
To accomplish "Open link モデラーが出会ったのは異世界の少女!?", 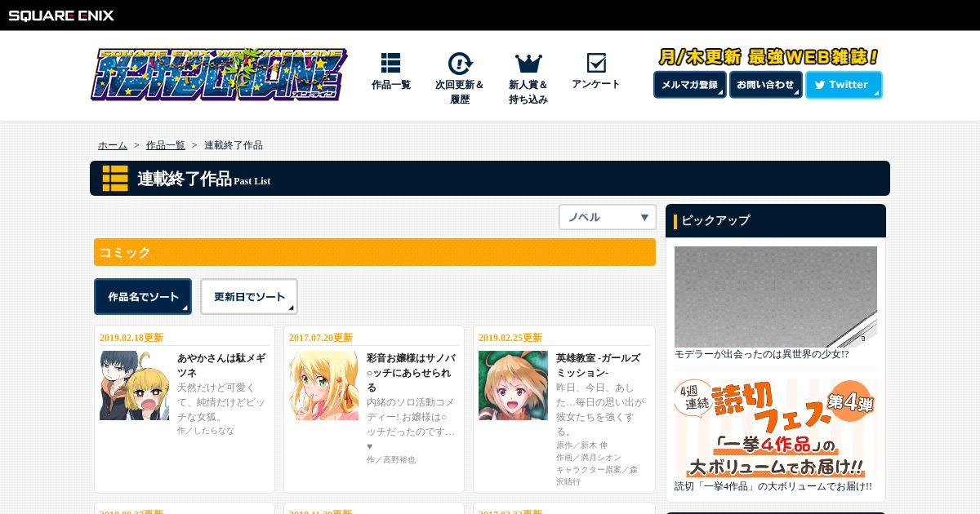I will (761, 354).
